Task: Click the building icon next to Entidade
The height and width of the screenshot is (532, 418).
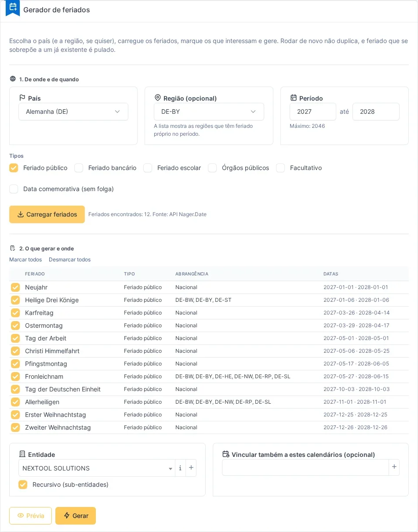Action: click(22, 454)
